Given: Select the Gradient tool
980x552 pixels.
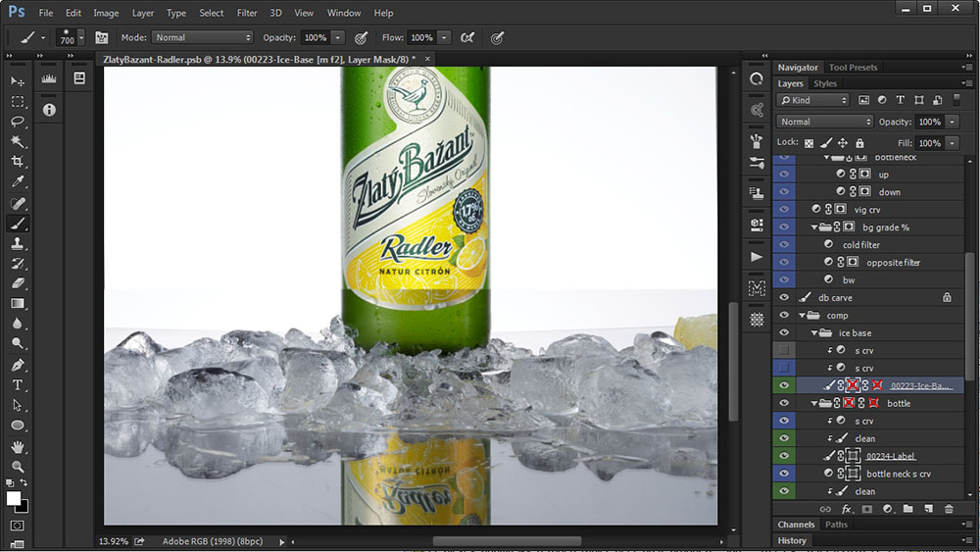Looking at the screenshot, I should pyautogui.click(x=18, y=303).
